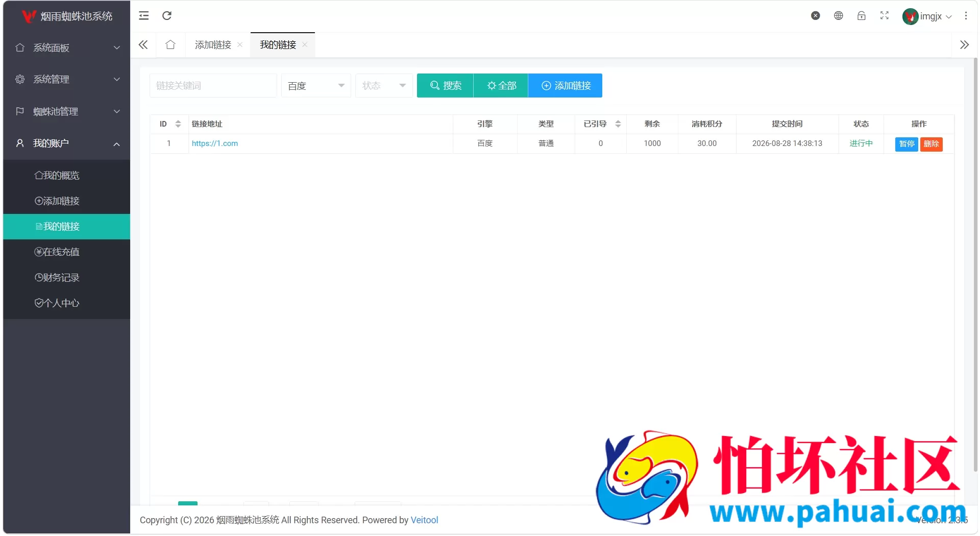Close the 我的链接 tab
This screenshot has height=536, width=980.
point(305,45)
